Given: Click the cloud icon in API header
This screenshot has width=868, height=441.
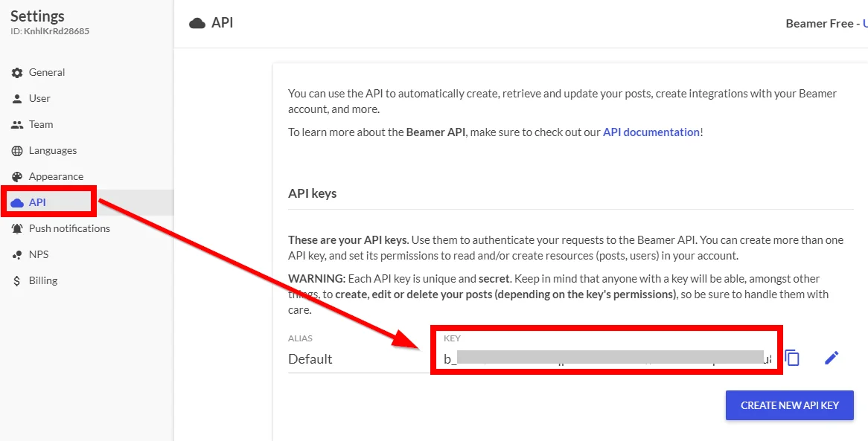Looking at the screenshot, I should click(197, 23).
